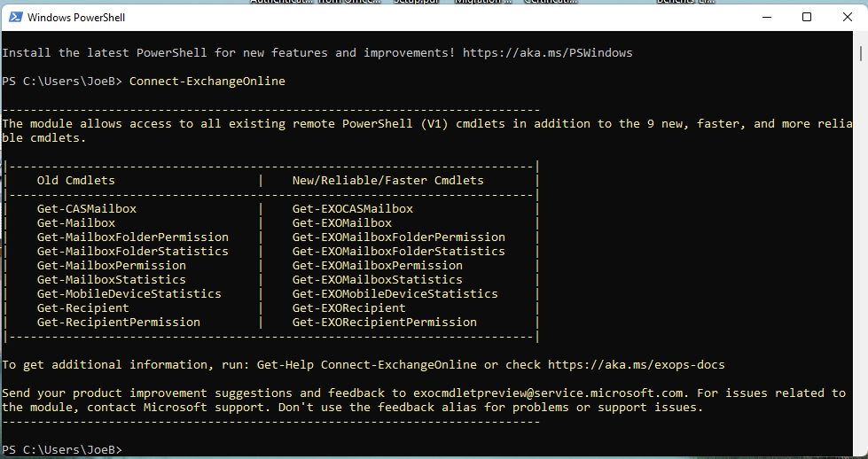The image size is (868, 459).
Task: Click the Get-MailboxStatistics entry
Action: tap(111, 280)
